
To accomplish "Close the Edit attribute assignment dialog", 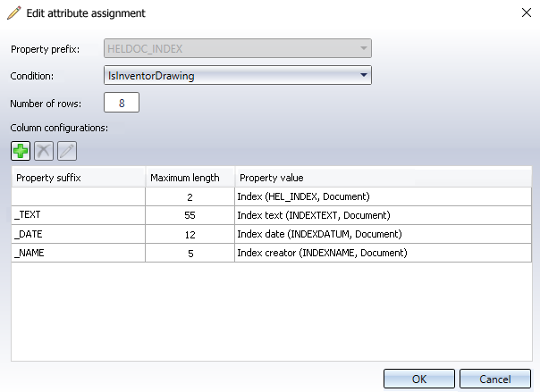I will click(523, 13).
